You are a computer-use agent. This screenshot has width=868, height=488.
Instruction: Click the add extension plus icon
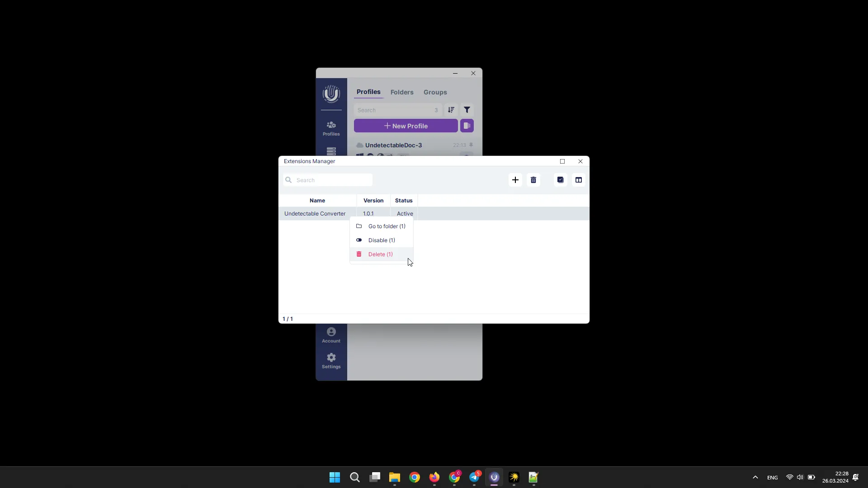[515, 179]
